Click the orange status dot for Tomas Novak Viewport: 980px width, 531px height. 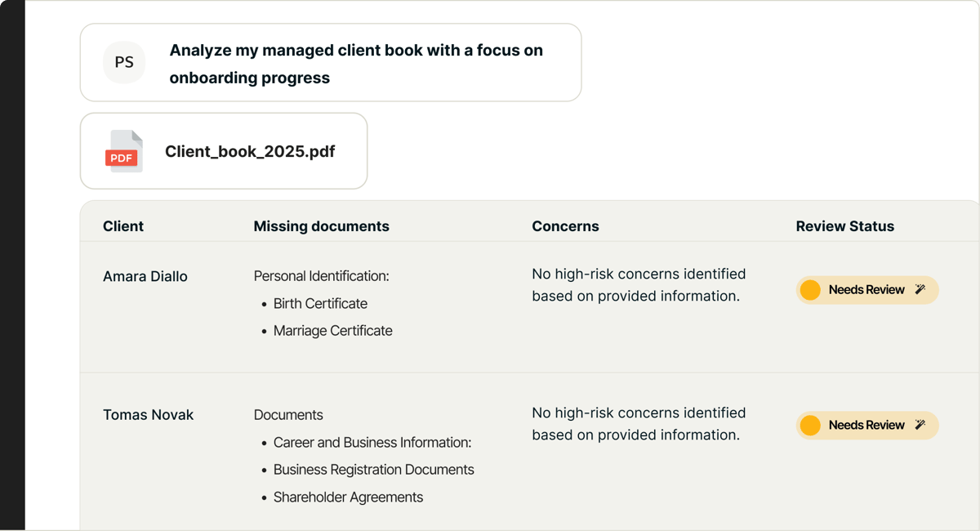(810, 426)
